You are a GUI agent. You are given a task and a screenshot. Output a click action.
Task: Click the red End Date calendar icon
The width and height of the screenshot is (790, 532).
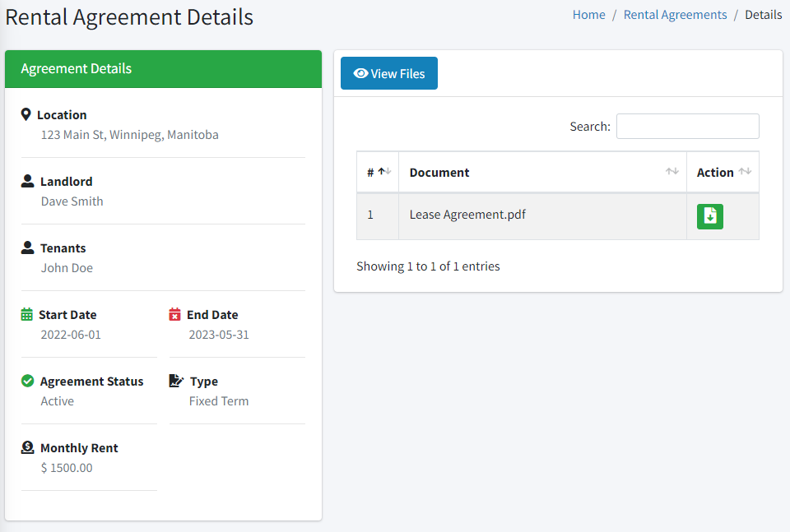coord(174,314)
